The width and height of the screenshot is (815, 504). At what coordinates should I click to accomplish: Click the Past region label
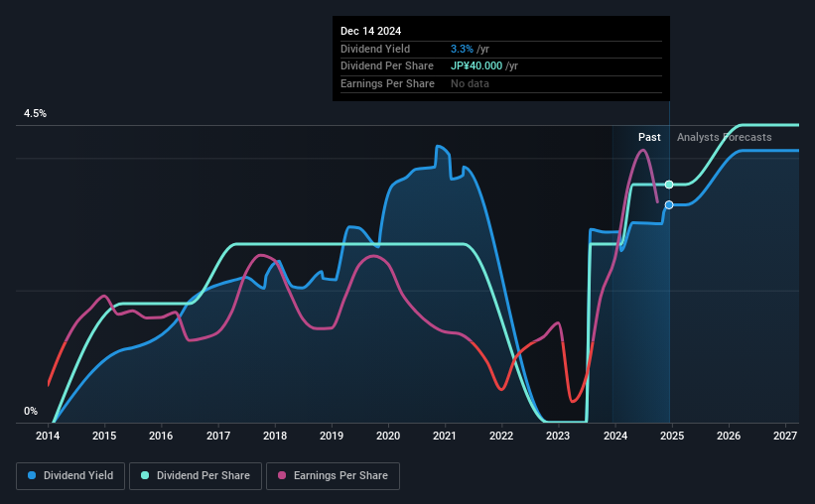point(649,137)
